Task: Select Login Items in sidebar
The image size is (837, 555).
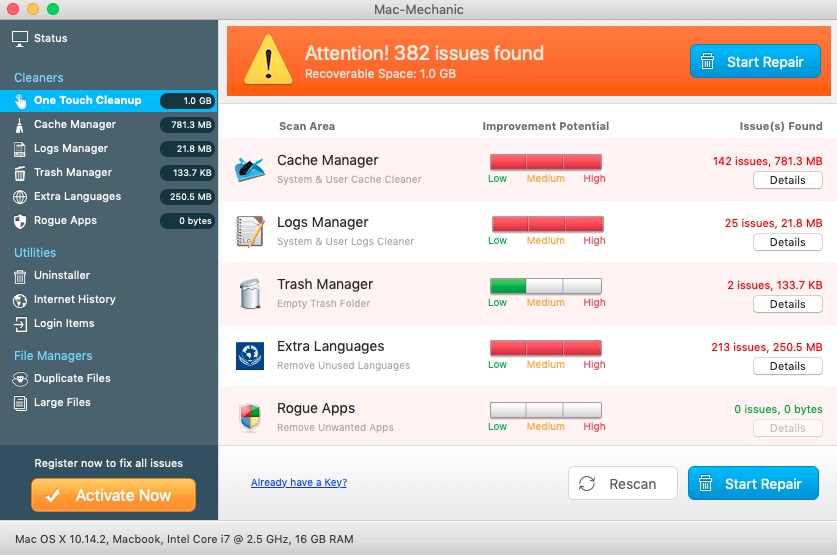Action: pos(64,323)
